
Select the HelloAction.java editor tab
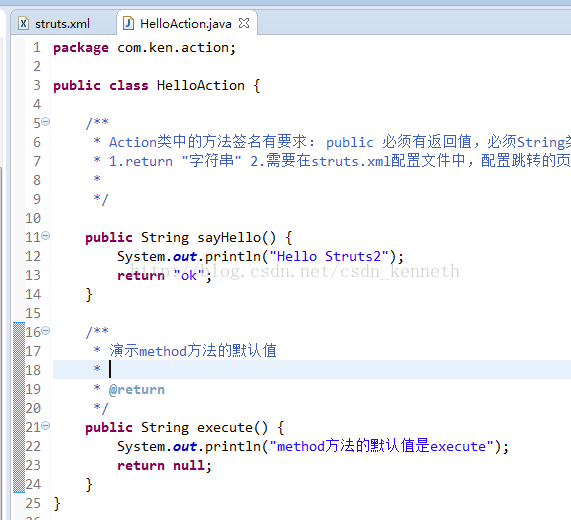(186, 24)
